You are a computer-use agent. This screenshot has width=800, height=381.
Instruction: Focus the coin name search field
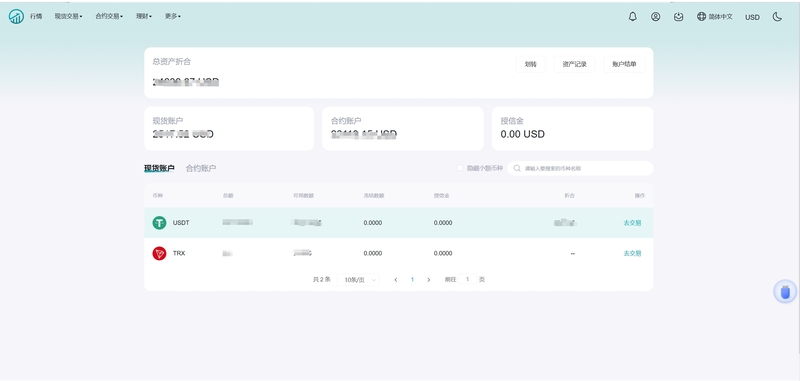pos(580,168)
